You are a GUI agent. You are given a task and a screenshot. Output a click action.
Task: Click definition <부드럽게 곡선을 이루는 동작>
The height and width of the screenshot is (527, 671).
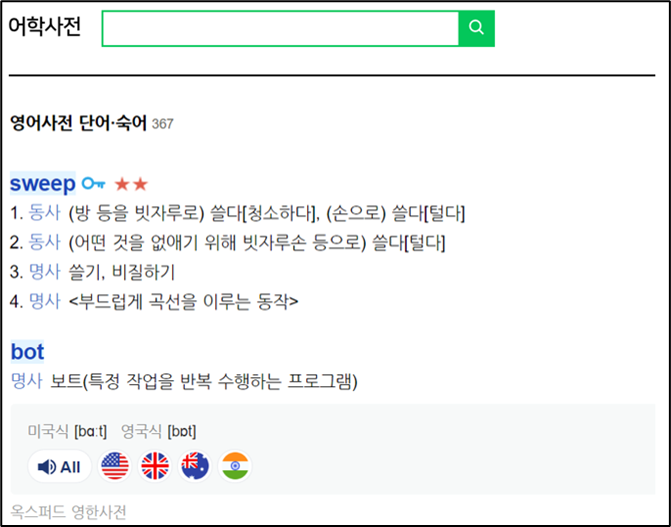tap(183, 302)
